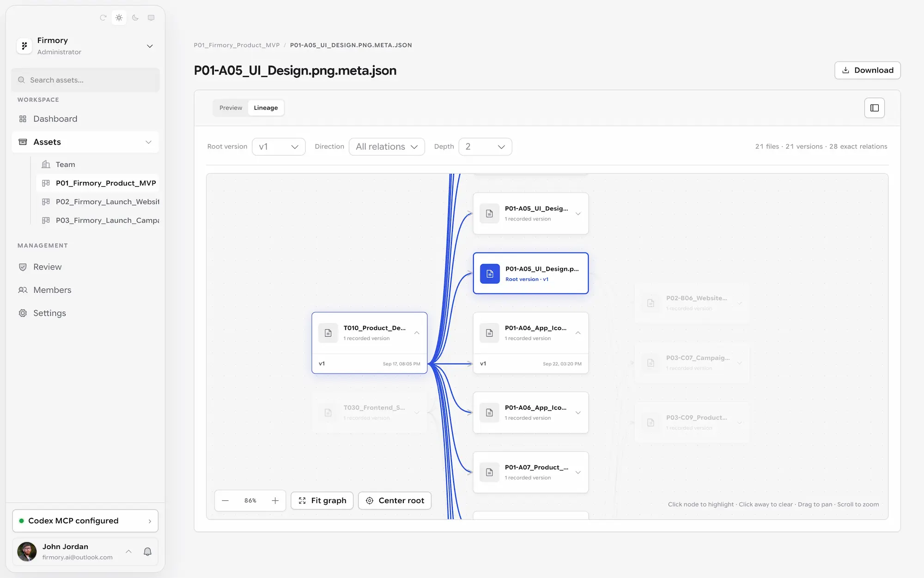The width and height of the screenshot is (924, 578).
Task: Expand John Jordan account menu
Action: click(x=129, y=551)
